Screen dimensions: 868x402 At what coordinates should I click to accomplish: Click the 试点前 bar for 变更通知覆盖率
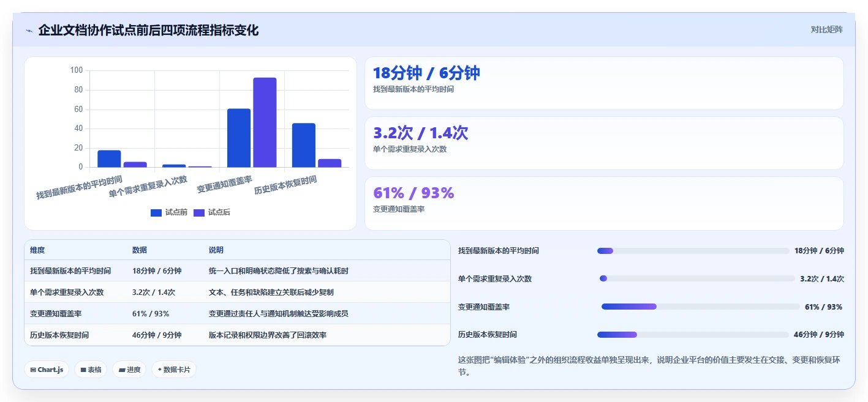(x=239, y=138)
